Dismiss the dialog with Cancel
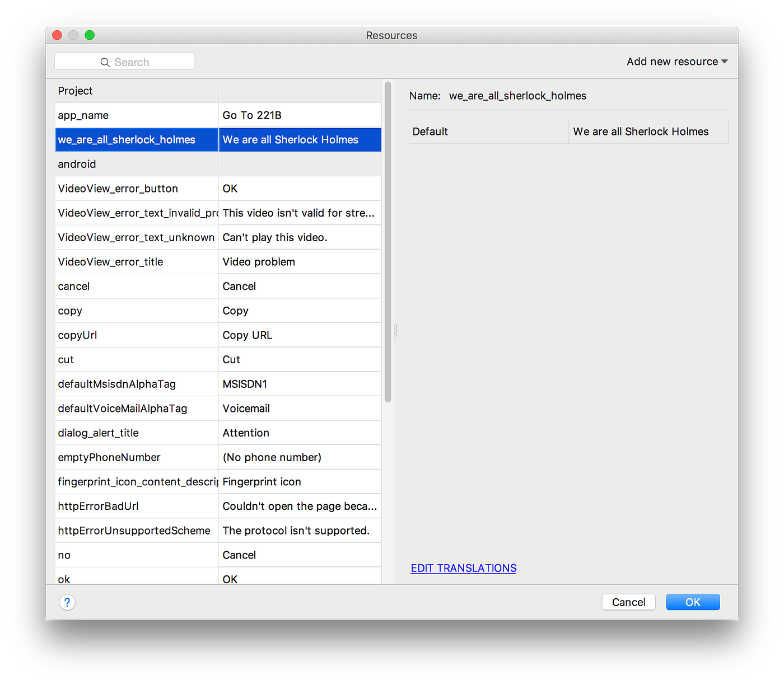The height and width of the screenshot is (685, 784). pyautogui.click(x=628, y=602)
